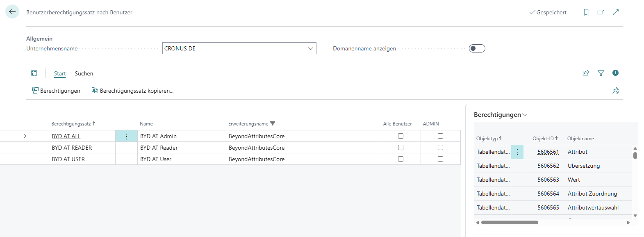Click object ID 5606565
The width and height of the screenshot is (644, 237).
click(x=548, y=207)
